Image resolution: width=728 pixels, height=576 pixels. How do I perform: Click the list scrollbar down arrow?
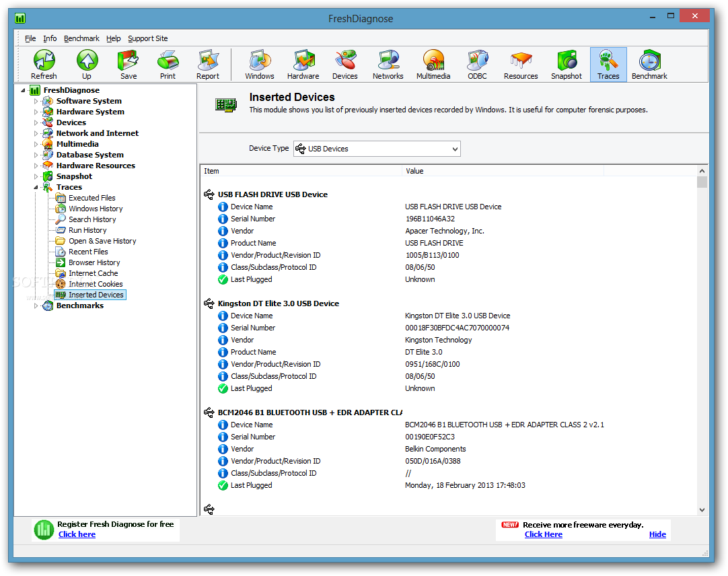pos(702,509)
